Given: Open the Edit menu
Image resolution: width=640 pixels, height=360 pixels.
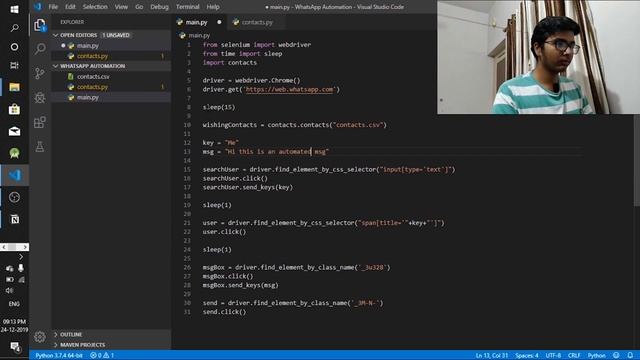Looking at the screenshot, I should (70, 7).
